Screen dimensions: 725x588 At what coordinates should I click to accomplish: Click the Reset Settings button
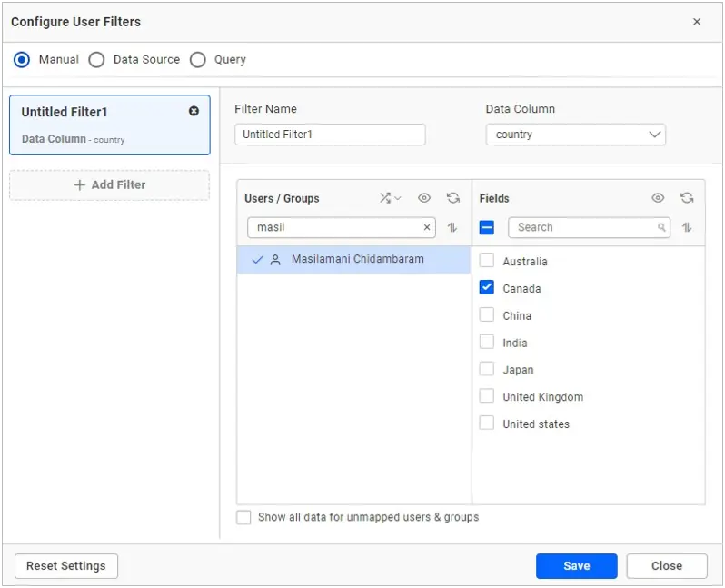coord(66,566)
